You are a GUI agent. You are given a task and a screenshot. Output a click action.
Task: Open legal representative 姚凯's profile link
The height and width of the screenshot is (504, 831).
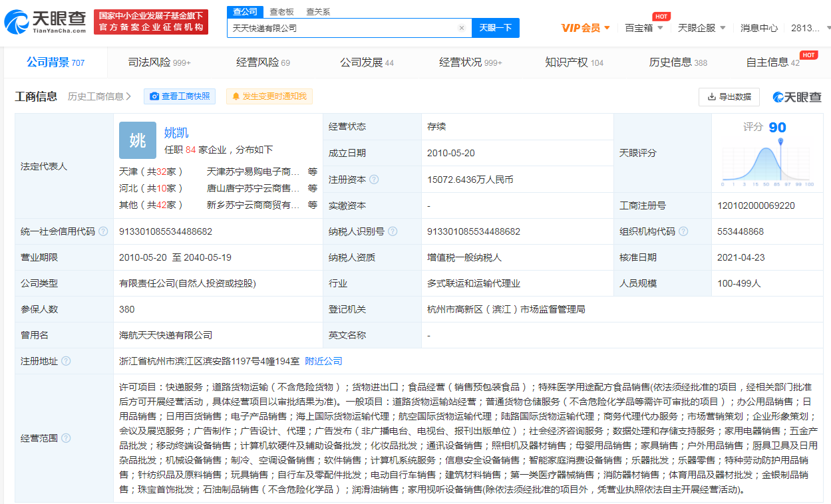176,133
